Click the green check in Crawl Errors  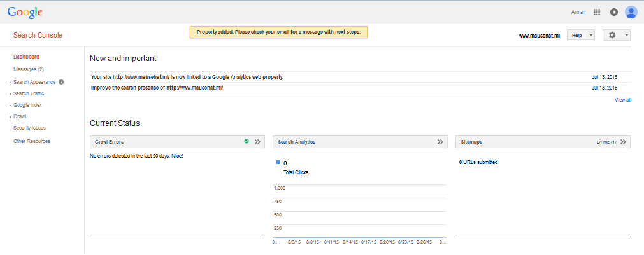[247, 141]
